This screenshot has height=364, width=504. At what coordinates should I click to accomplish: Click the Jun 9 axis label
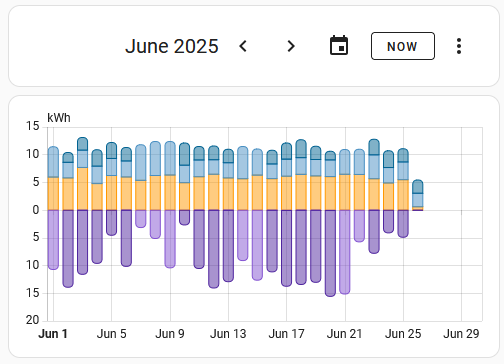pos(170,334)
